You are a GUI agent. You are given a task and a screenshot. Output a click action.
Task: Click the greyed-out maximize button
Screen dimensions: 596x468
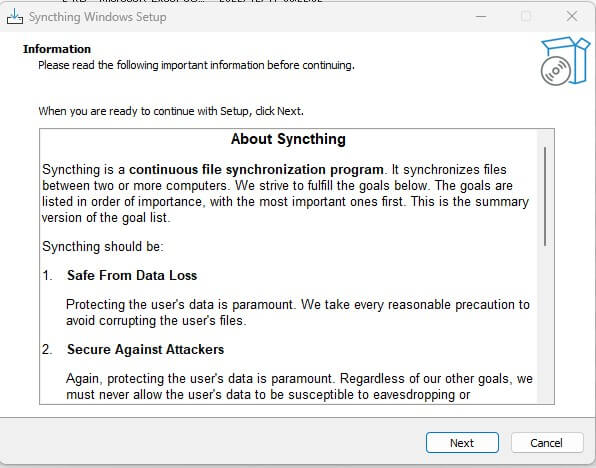tap(526, 16)
